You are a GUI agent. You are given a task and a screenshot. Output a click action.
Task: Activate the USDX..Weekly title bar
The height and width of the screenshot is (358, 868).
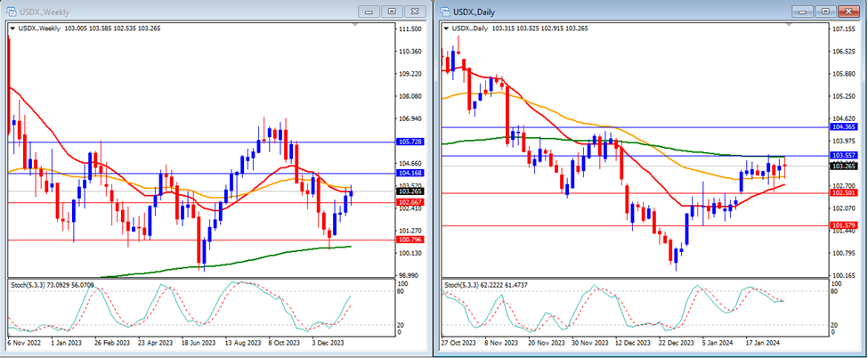tap(178, 11)
